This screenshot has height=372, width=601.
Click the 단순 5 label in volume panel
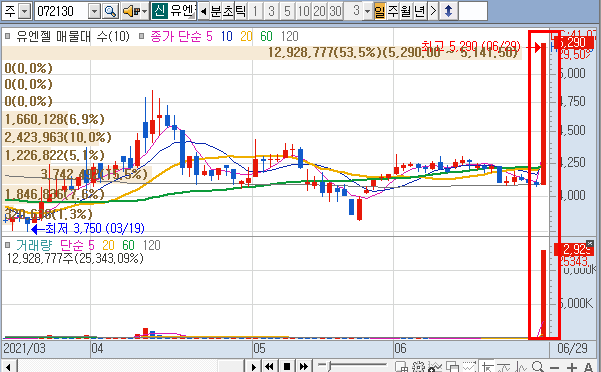pyautogui.click(x=77, y=245)
